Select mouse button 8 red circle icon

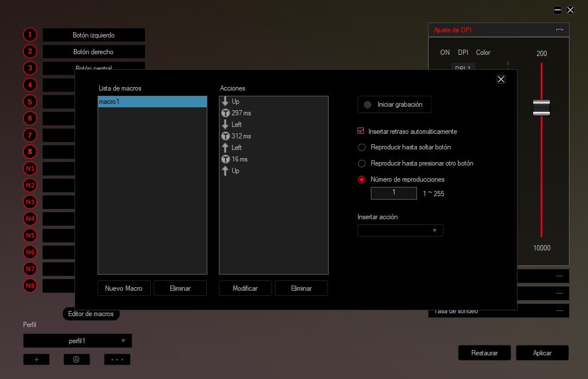[x=30, y=152]
